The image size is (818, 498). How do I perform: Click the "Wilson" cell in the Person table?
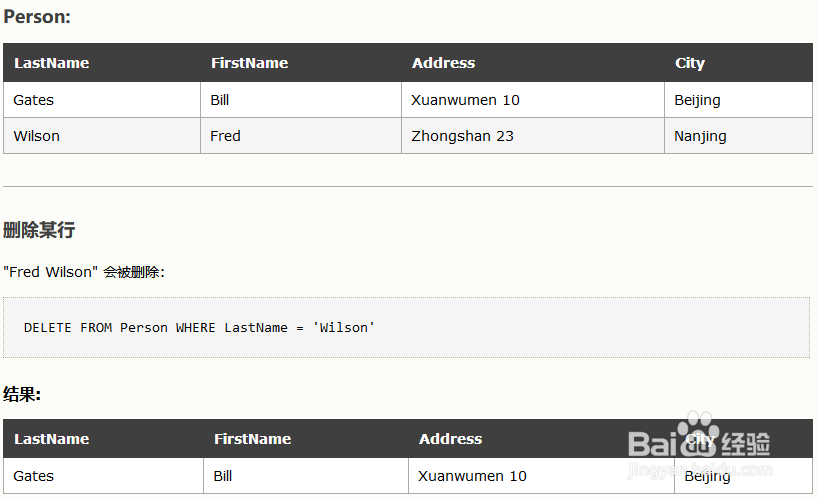pos(37,136)
